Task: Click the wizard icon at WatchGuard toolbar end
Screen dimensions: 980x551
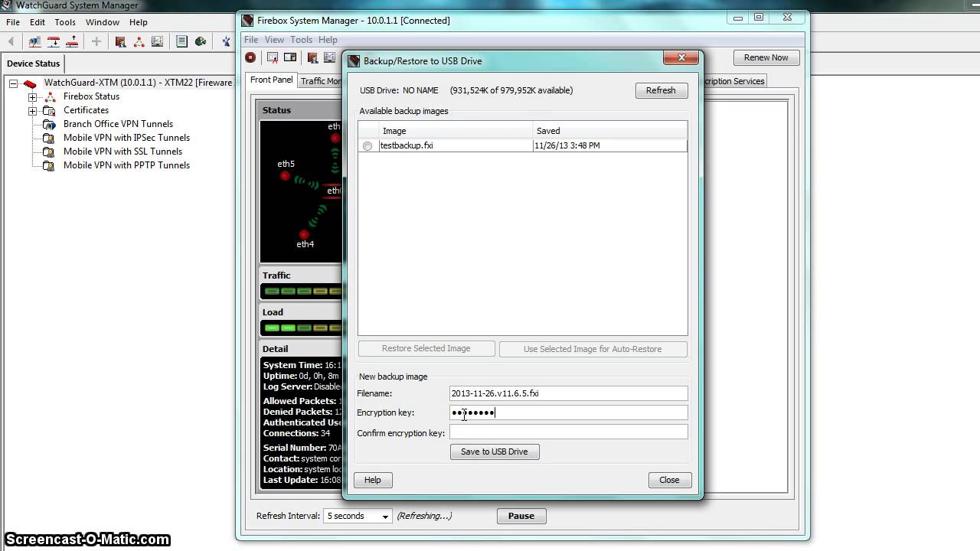Action: pos(227,41)
